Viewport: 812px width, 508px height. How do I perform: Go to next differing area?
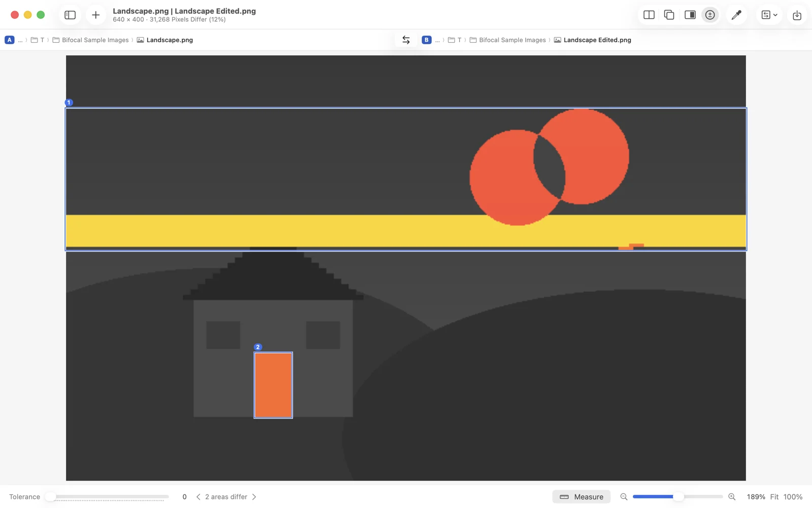coord(254,497)
